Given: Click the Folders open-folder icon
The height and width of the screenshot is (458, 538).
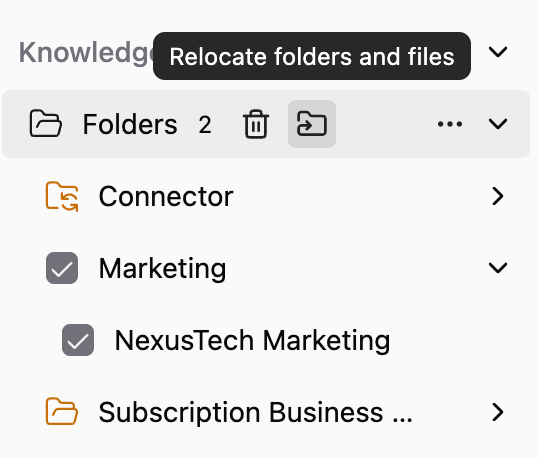Looking at the screenshot, I should pos(46,124).
